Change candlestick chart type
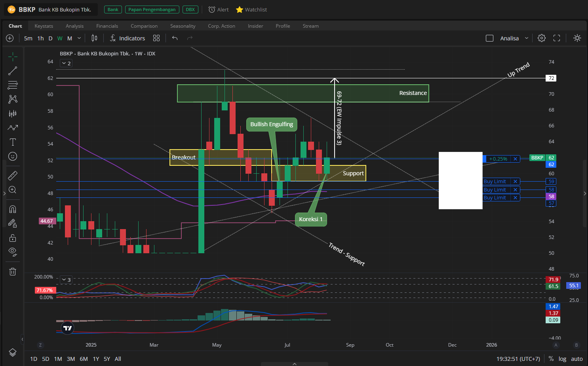 coord(94,38)
